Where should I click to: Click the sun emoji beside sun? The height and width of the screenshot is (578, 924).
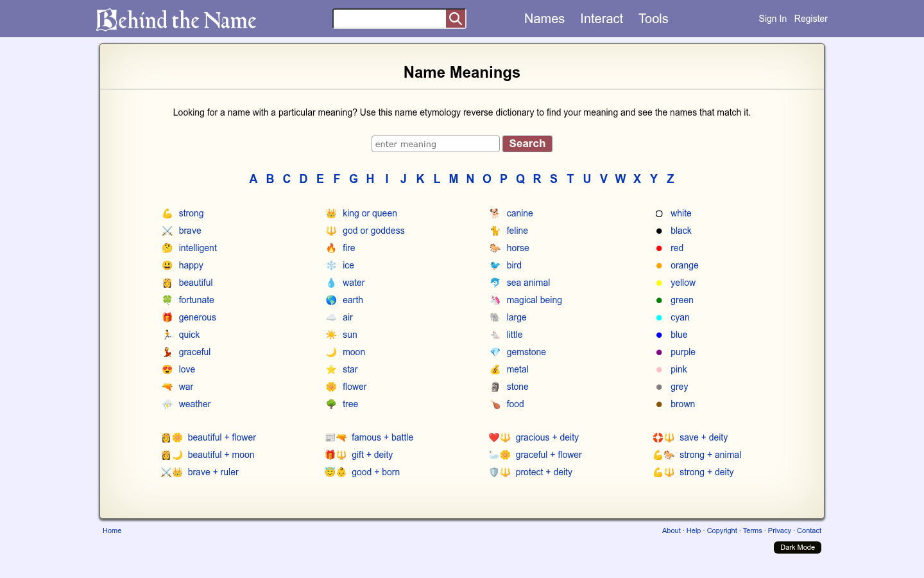(x=331, y=335)
